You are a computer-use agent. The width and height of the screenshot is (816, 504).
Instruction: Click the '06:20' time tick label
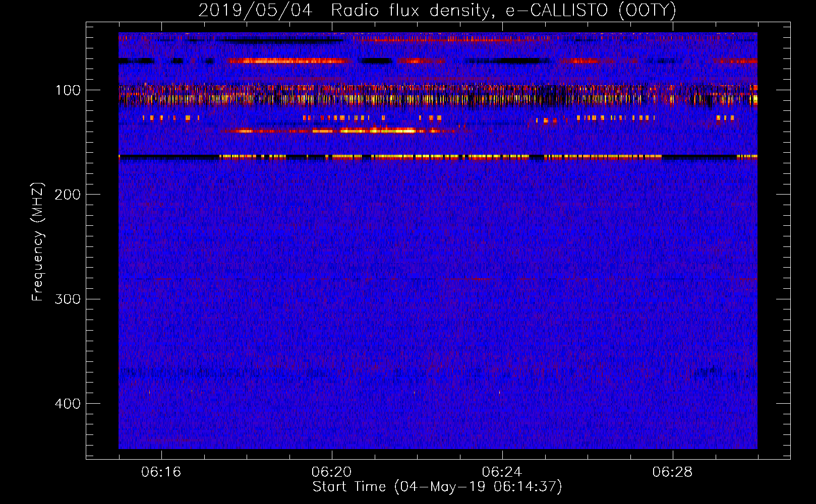pyautogui.click(x=331, y=472)
